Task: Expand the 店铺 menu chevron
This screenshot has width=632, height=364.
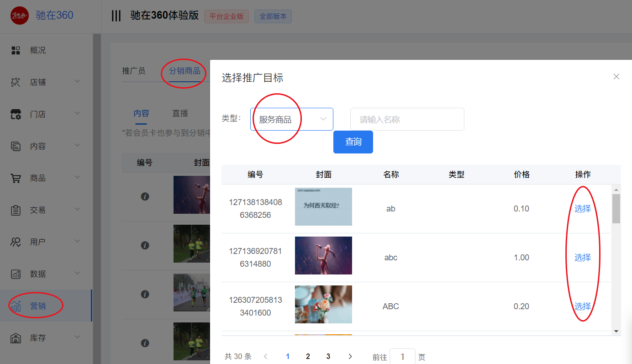Action: (x=78, y=81)
